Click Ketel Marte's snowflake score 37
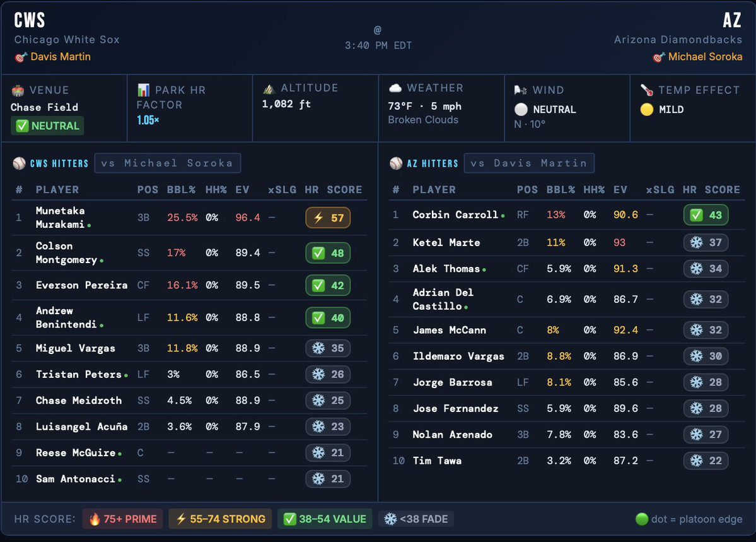This screenshot has height=542, width=756. (706, 242)
